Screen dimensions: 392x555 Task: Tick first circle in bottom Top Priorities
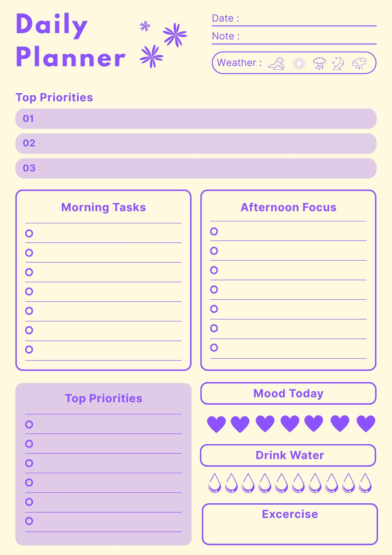tap(29, 424)
